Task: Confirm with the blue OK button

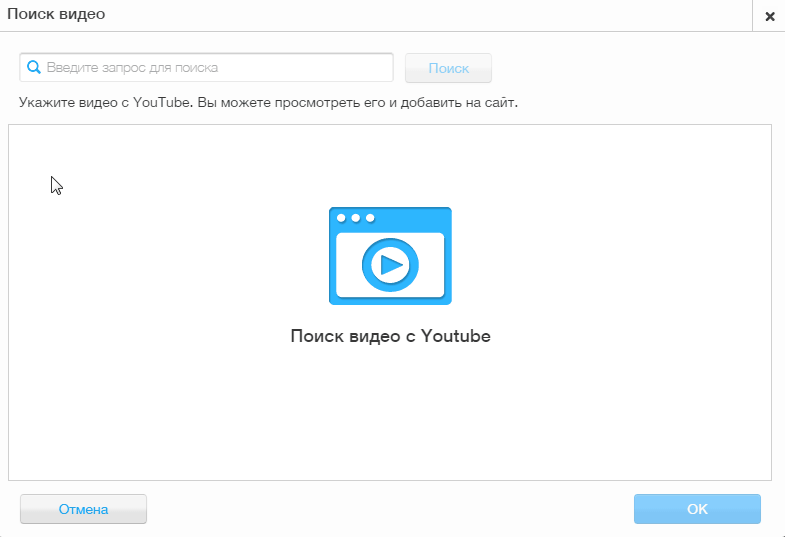Action: point(697,509)
